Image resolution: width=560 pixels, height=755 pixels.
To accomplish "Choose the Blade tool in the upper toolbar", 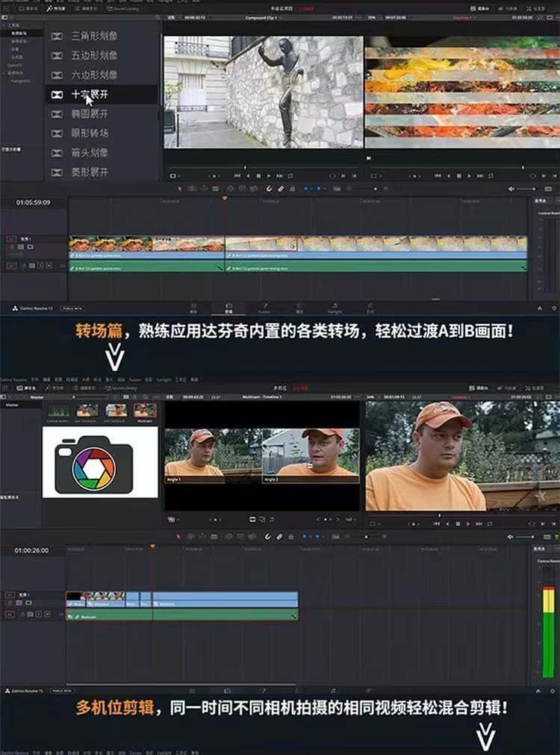I will tap(215, 189).
